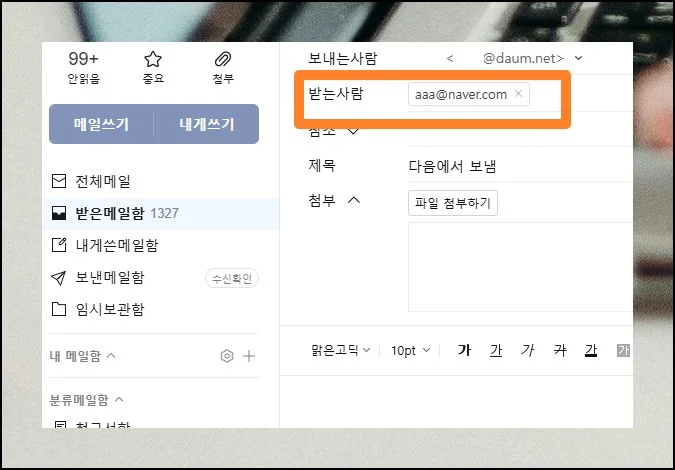Open the 맑은고딕 font dropdown
The height and width of the screenshot is (470, 675).
click(340, 350)
